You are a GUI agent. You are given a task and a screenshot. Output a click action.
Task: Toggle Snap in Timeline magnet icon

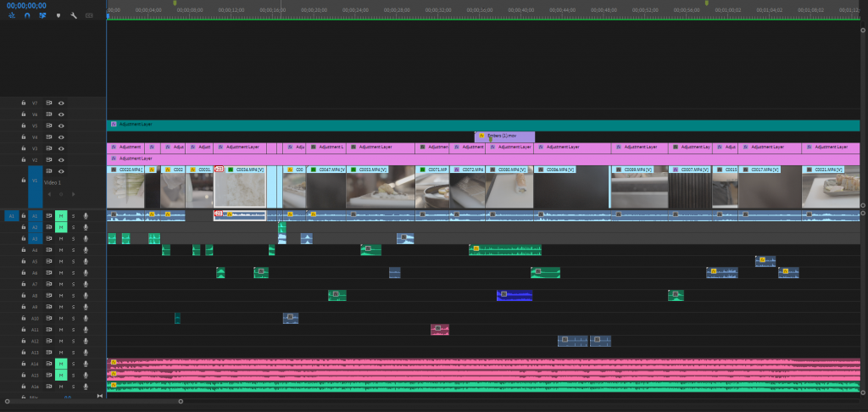(27, 15)
